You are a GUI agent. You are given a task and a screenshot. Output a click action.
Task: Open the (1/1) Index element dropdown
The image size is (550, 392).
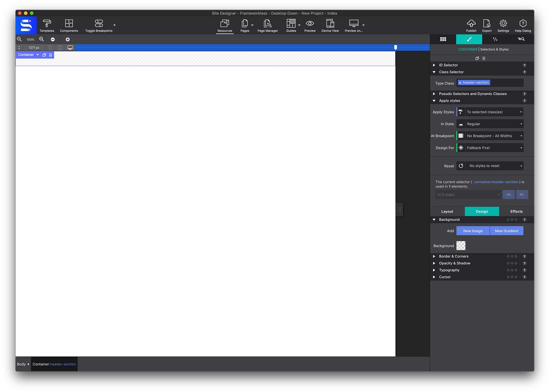[468, 195]
